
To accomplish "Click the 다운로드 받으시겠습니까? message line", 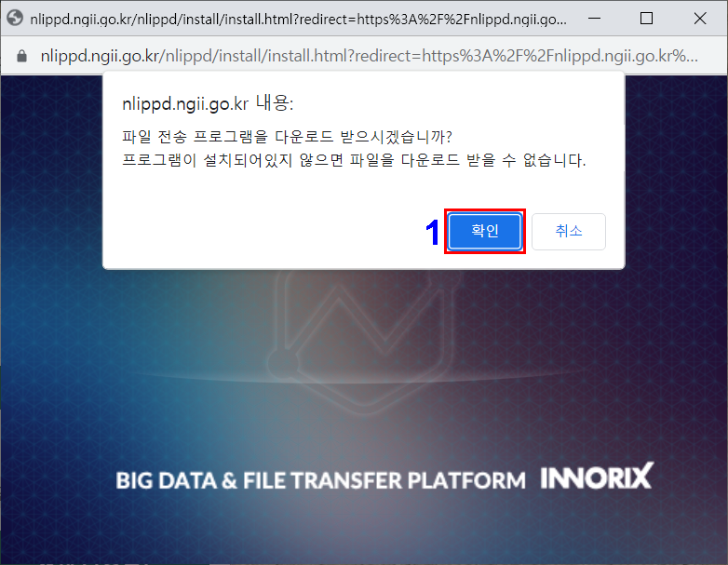I will (287, 137).
